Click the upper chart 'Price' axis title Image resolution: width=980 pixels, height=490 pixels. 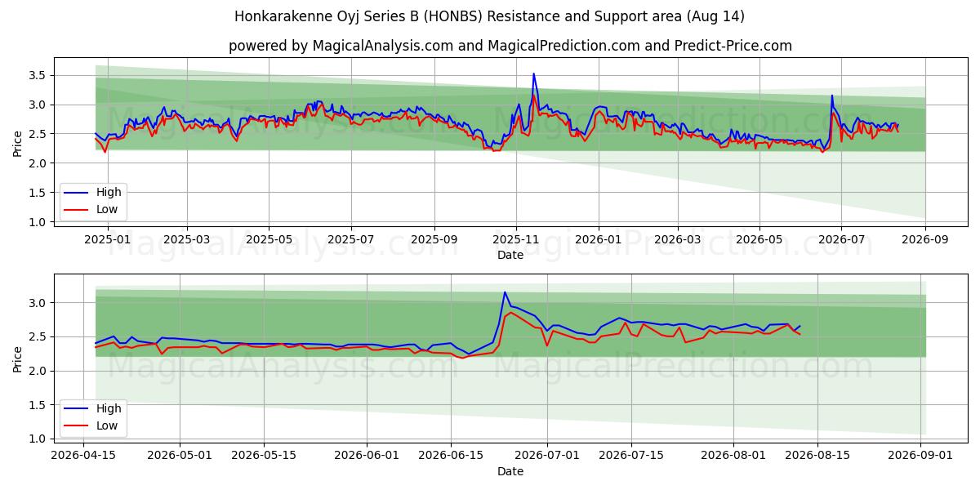pos(18,145)
